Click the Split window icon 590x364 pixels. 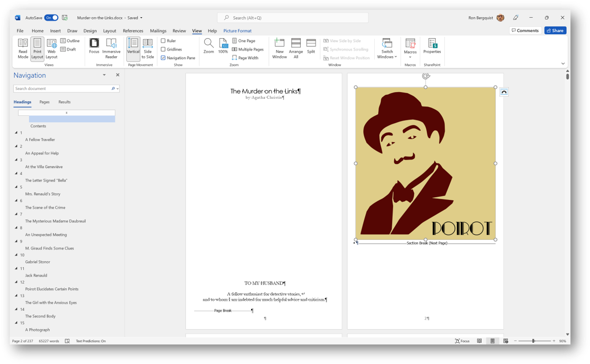click(311, 46)
